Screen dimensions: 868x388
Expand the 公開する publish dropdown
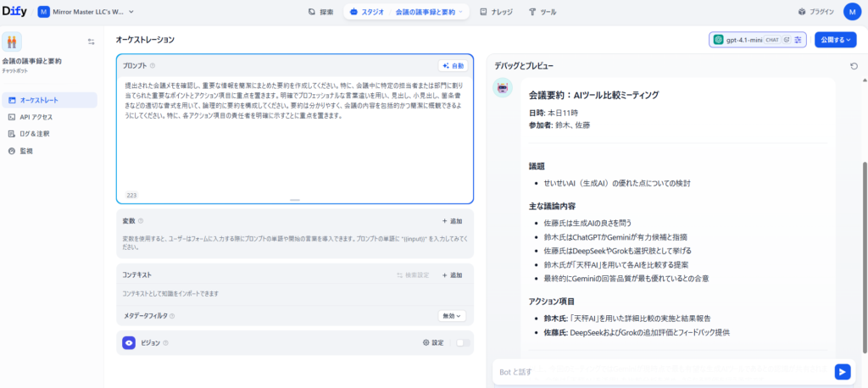tap(834, 40)
